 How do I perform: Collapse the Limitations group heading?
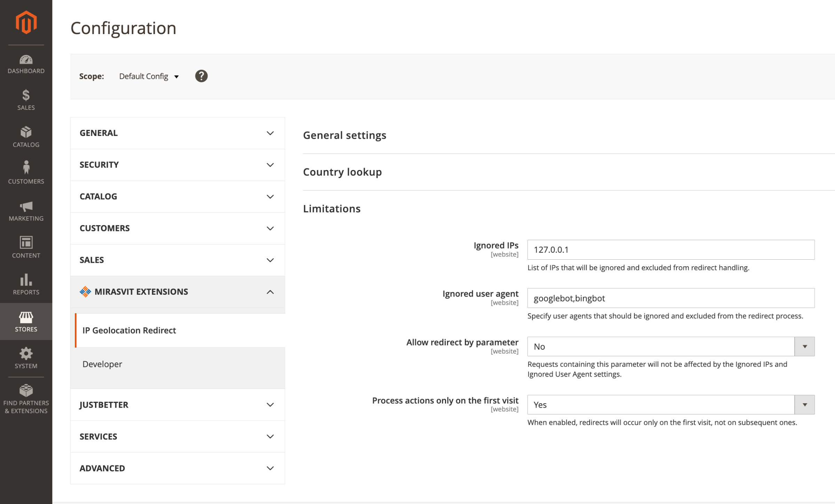coord(332,209)
